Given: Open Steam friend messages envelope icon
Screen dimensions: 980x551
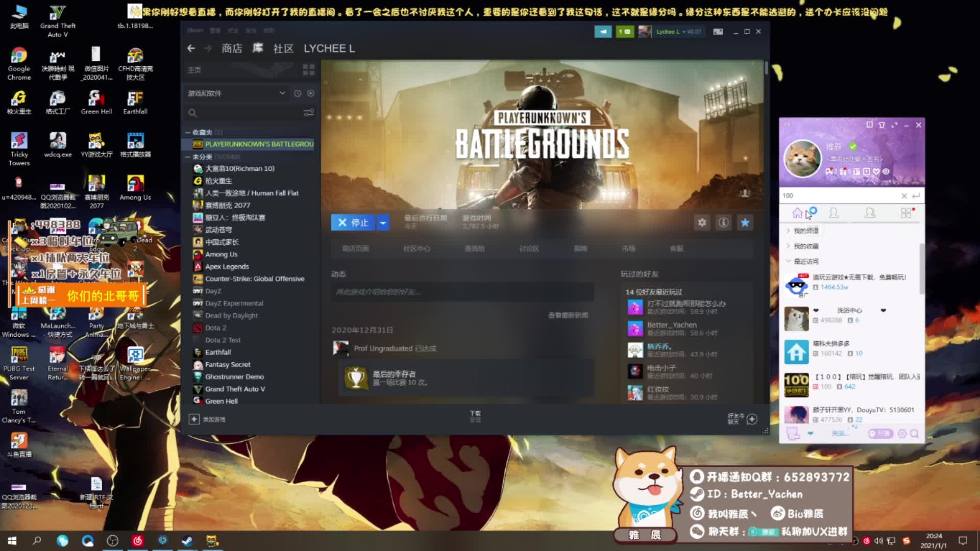Looking at the screenshot, I should [x=625, y=32].
